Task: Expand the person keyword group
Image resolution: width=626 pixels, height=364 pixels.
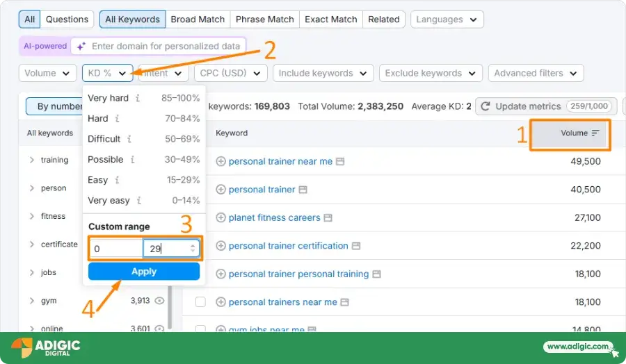Action: 31,188
